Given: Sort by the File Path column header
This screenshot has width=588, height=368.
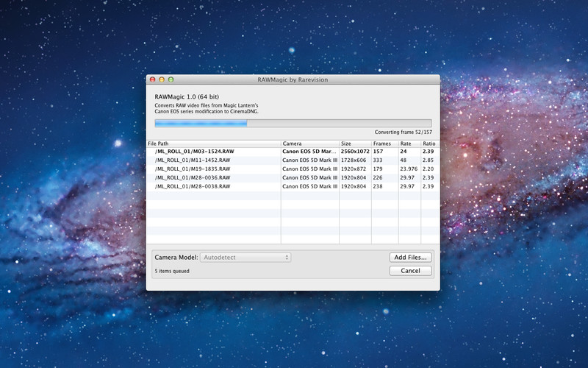Looking at the screenshot, I should pos(213,144).
